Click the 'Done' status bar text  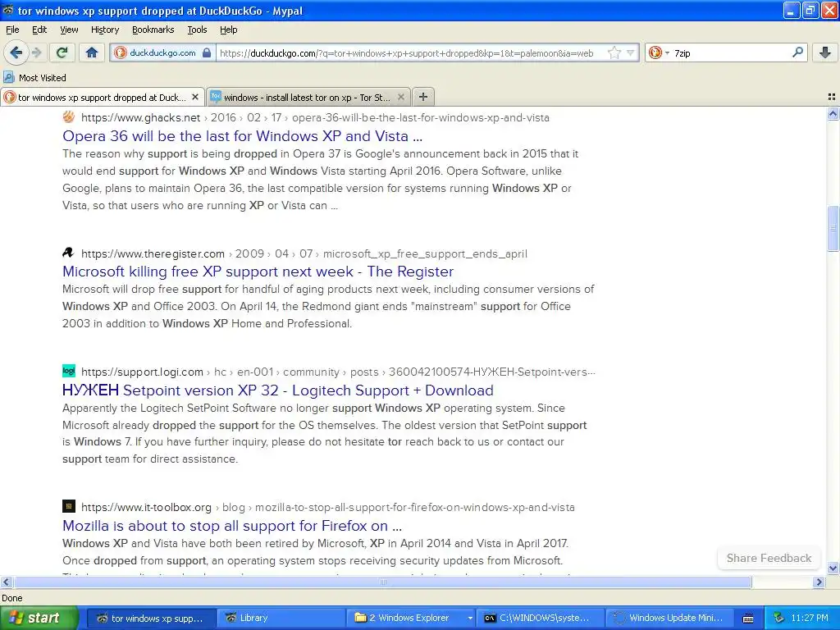point(11,598)
